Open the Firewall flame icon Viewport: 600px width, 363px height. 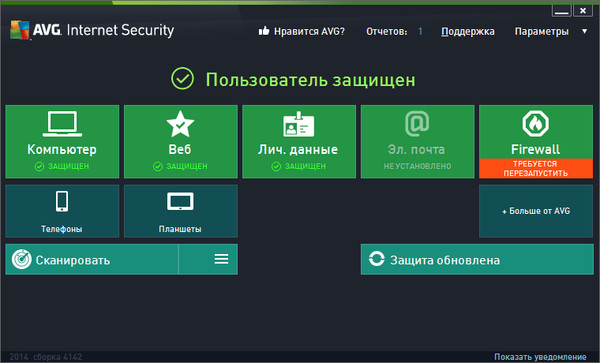pos(536,124)
